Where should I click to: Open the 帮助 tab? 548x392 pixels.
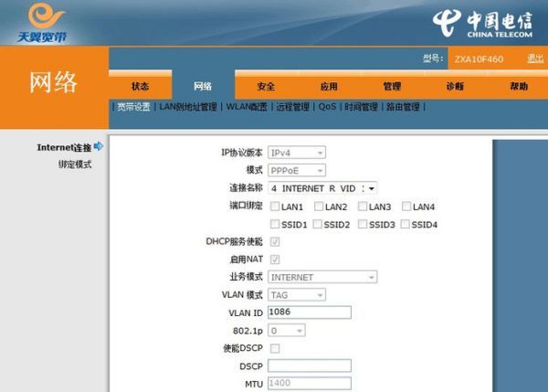pyautogui.click(x=518, y=87)
